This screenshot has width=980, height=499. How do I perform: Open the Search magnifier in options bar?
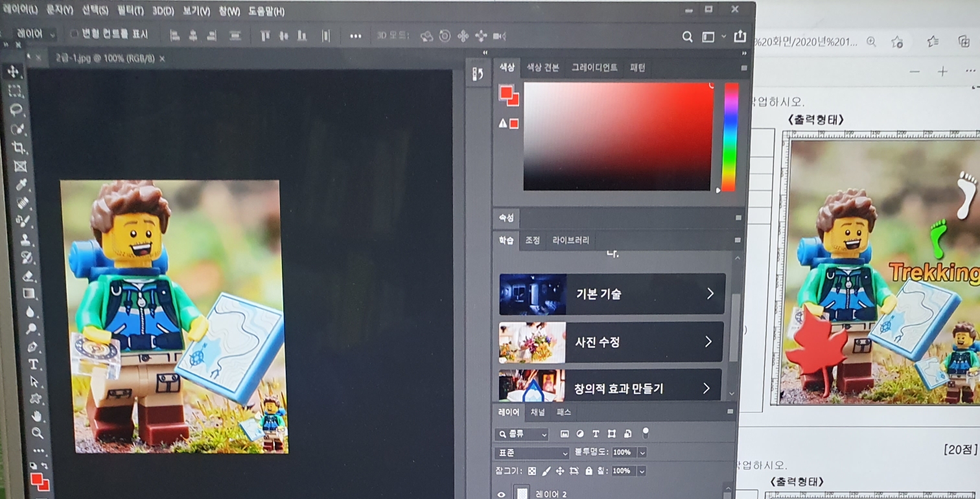pyautogui.click(x=688, y=38)
